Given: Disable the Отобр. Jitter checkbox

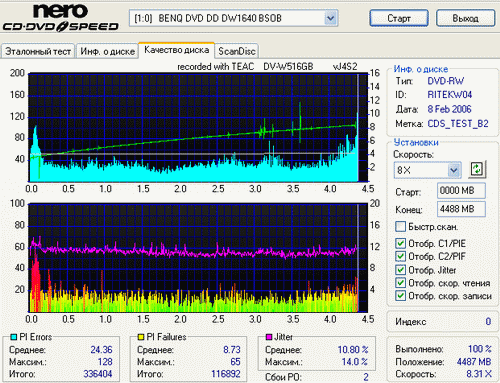Looking at the screenshot, I should (x=400, y=270).
